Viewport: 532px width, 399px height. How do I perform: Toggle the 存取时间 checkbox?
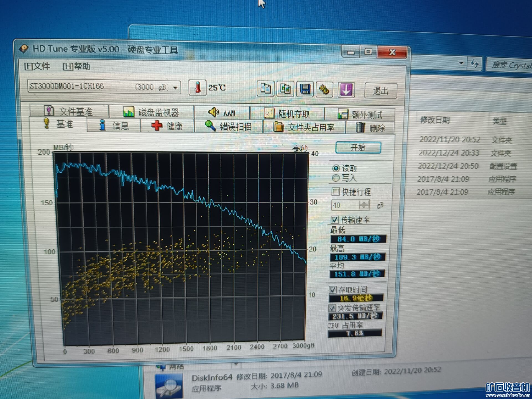332,290
